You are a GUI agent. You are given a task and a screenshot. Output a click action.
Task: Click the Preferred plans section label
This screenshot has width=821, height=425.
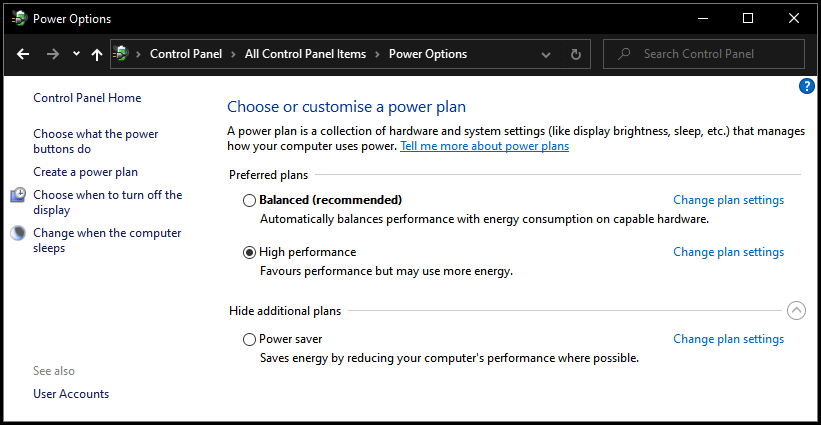(x=269, y=175)
